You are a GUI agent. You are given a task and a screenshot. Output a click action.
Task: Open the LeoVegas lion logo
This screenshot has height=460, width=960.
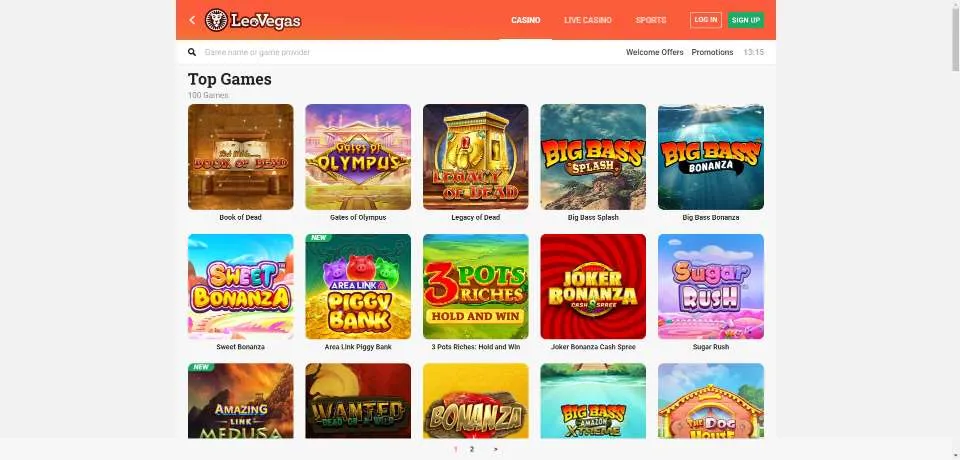click(x=253, y=20)
